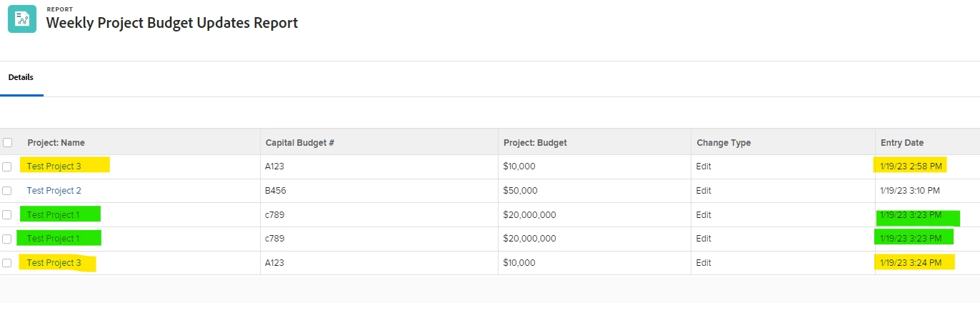Sort by the Project: Name column header

coord(56,142)
